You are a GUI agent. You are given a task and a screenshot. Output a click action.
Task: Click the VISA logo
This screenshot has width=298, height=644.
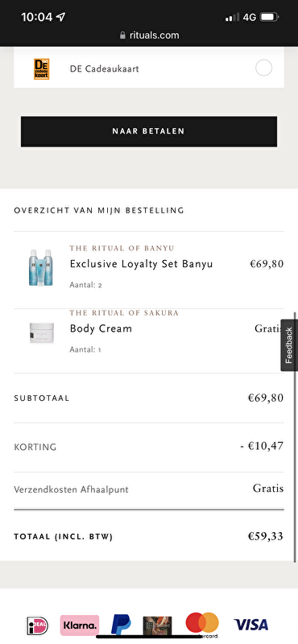point(251,625)
